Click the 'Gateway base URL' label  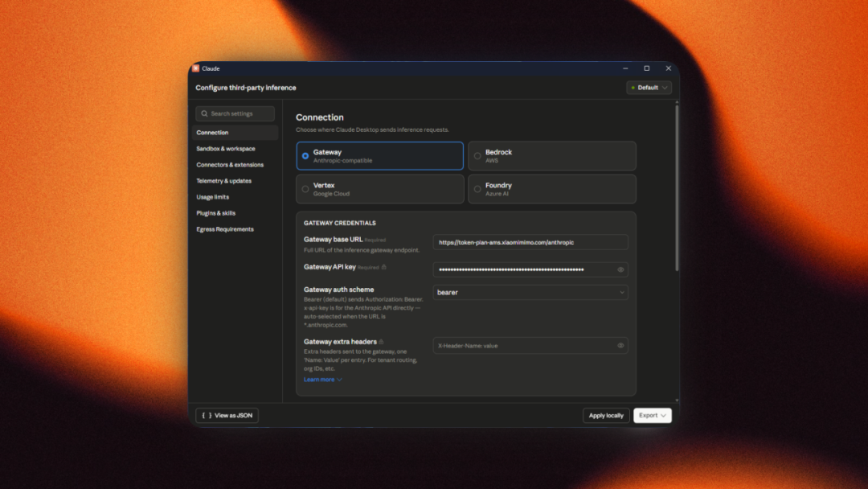[x=334, y=239]
